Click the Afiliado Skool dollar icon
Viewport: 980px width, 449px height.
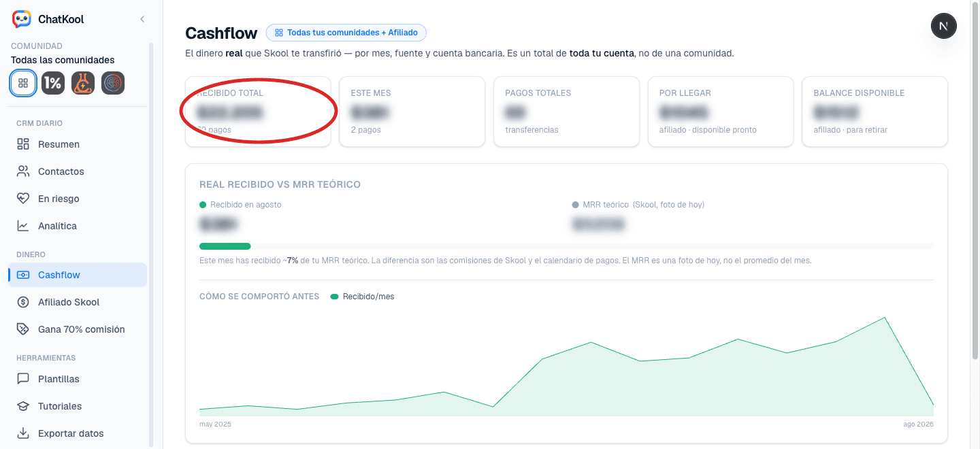click(23, 302)
